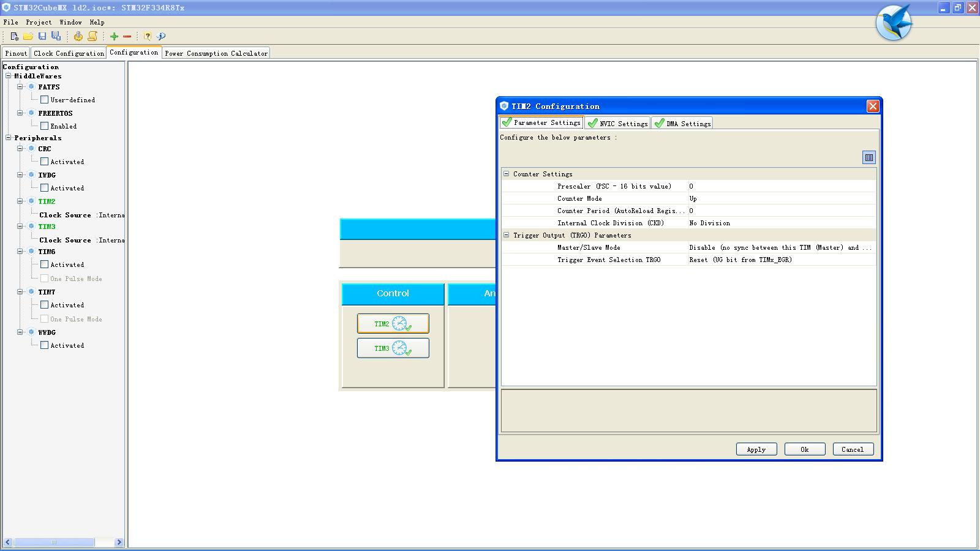
Task: Switch to Power Consumption Calculator tab
Action: [216, 53]
